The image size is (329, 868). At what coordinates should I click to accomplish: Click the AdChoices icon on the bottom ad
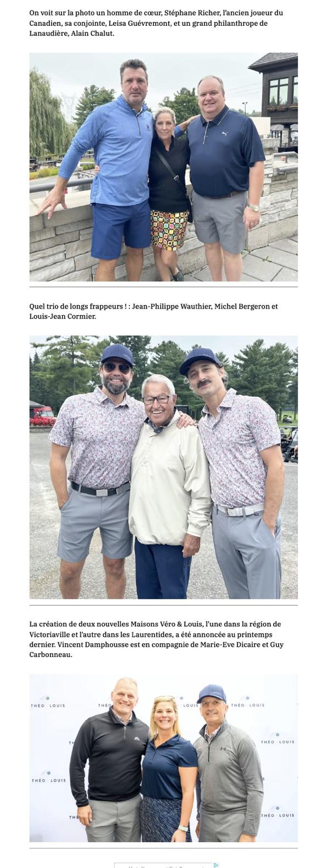216,865
